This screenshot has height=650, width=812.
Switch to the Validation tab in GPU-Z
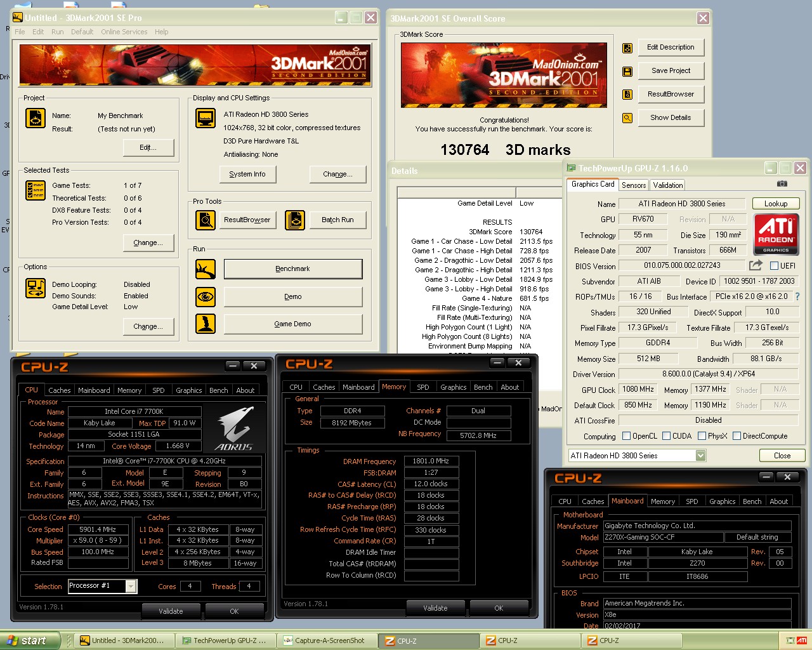pyautogui.click(x=668, y=185)
